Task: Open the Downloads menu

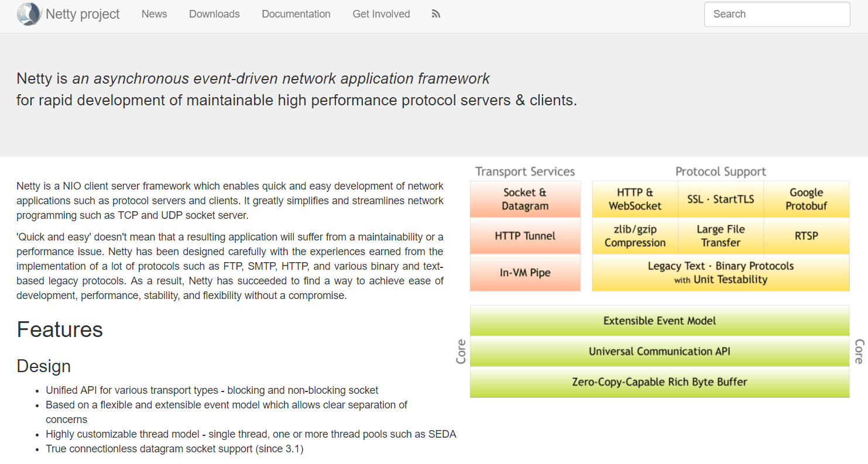Action: click(214, 14)
